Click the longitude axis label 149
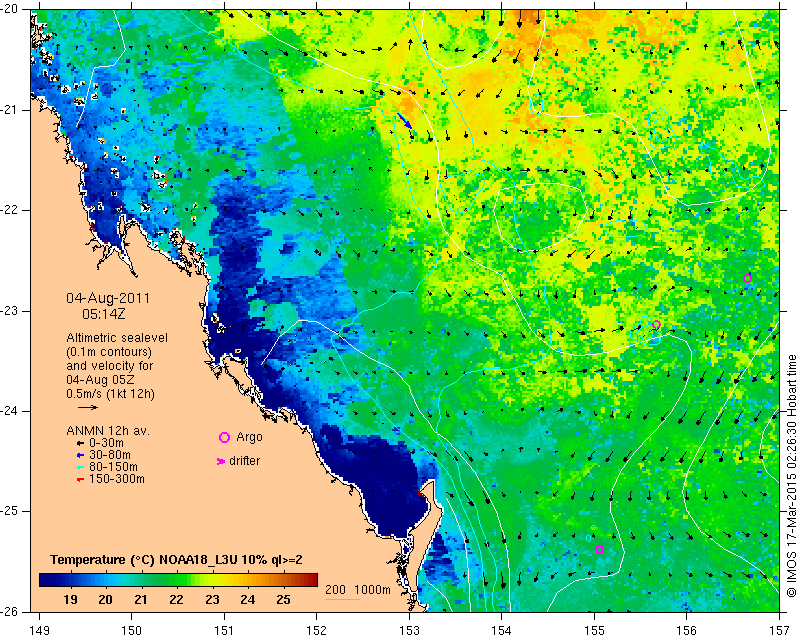 click(40, 631)
